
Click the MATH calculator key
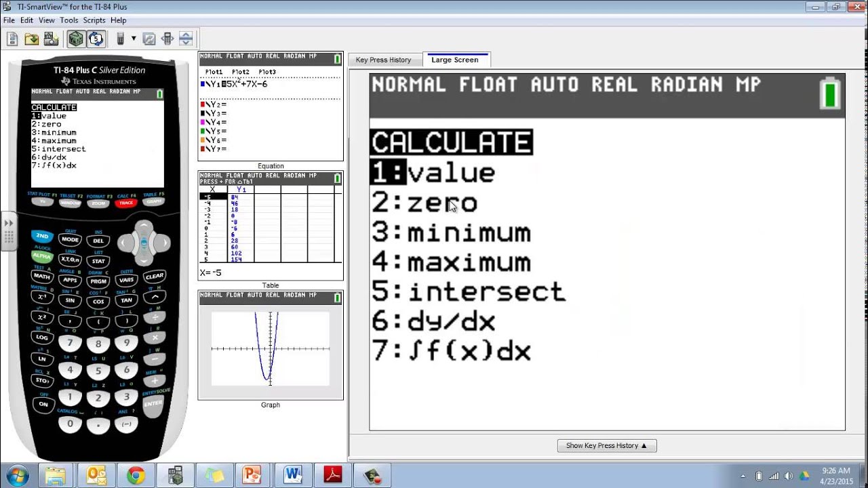pyautogui.click(x=42, y=276)
